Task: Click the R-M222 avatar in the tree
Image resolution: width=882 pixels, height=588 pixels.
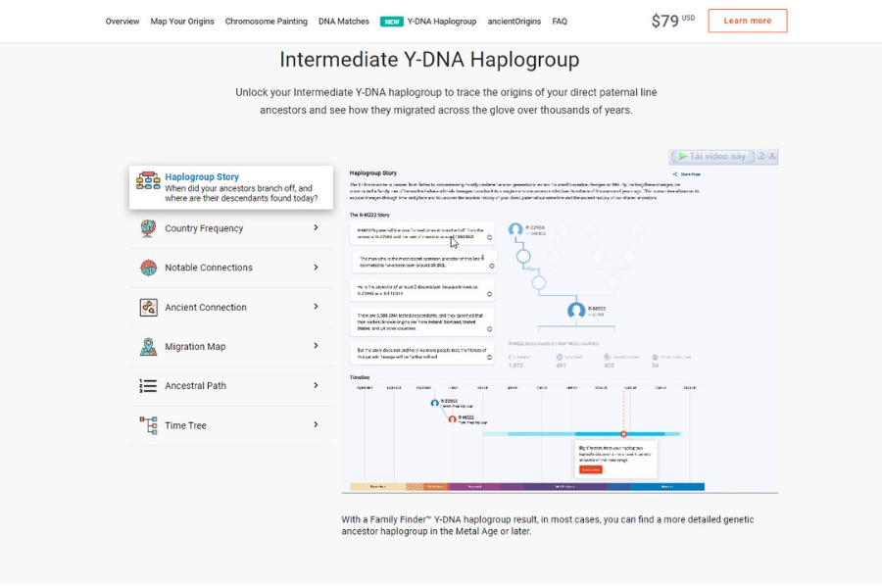Action: (x=576, y=311)
